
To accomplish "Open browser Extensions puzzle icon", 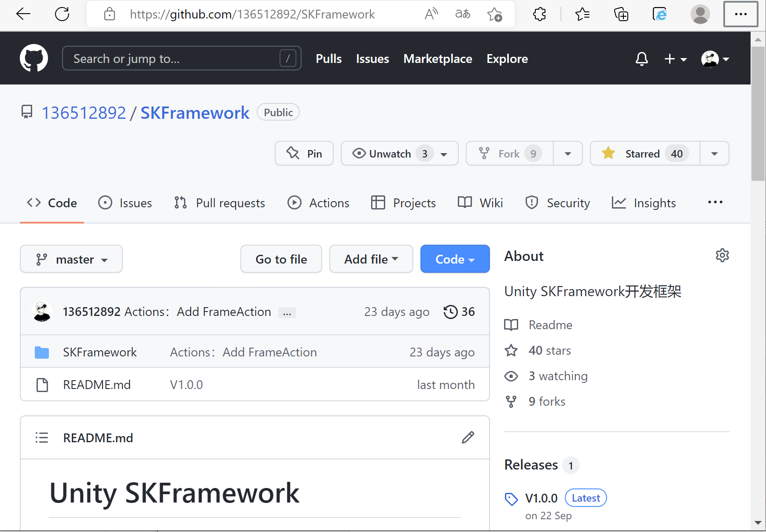I will click(x=540, y=15).
